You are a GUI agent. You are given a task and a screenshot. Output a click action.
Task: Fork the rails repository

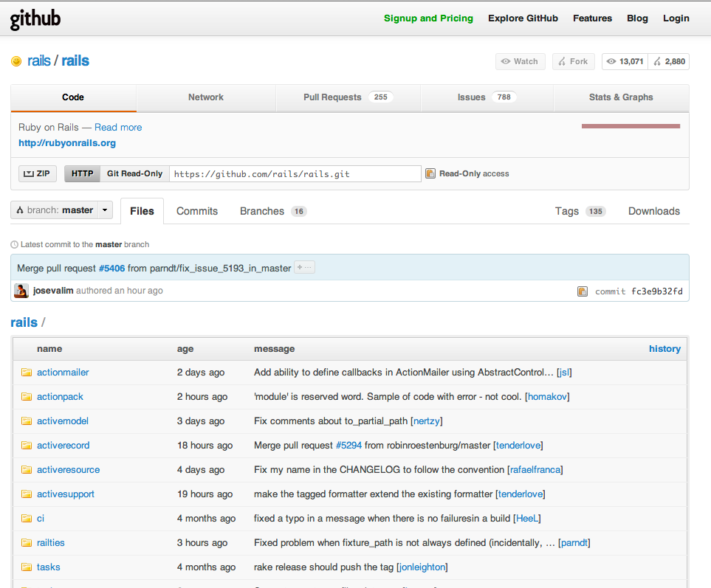[x=573, y=62]
